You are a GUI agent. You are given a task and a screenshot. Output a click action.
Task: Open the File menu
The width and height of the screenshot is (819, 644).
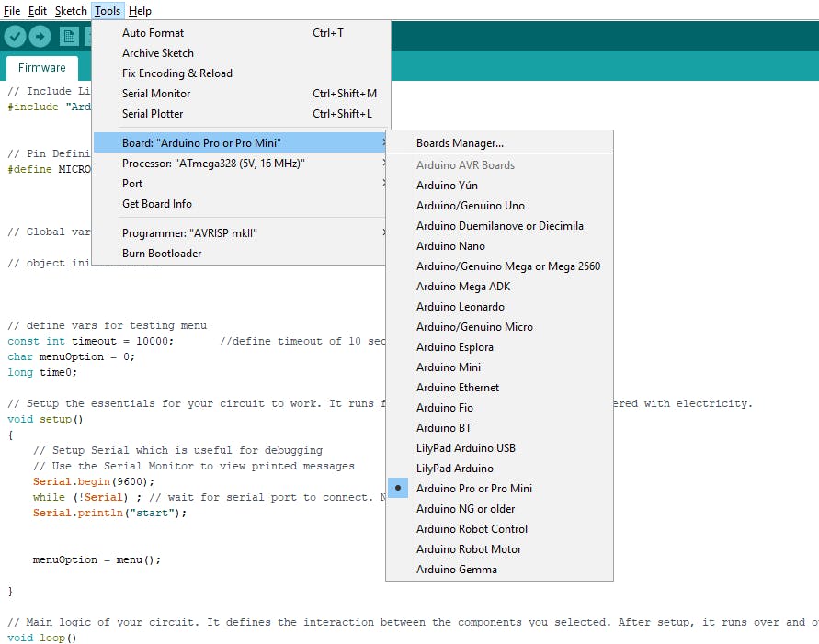coord(12,11)
